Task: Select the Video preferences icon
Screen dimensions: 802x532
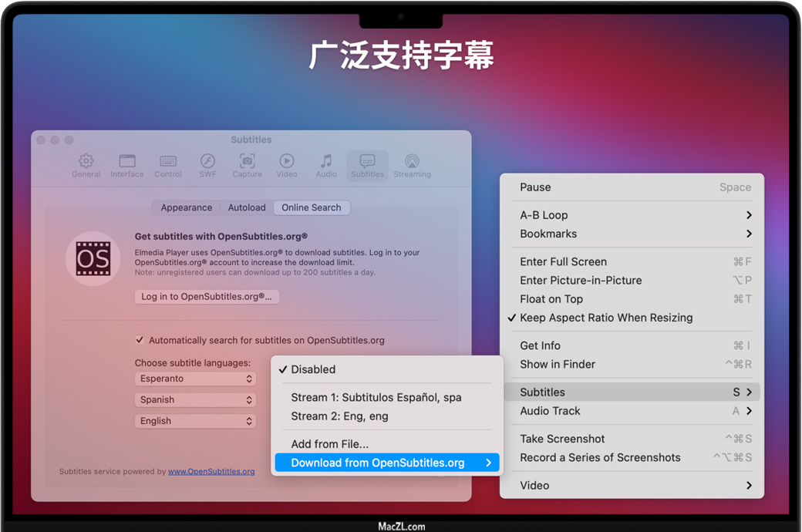Action: [287, 165]
